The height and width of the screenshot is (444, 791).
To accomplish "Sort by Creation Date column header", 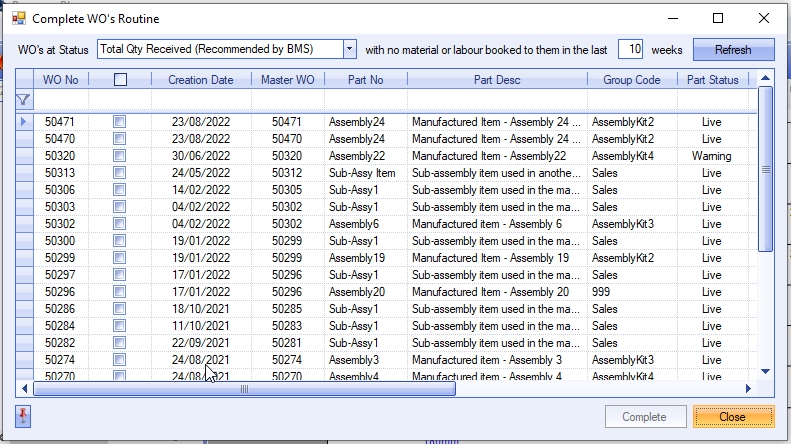I will [x=200, y=80].
